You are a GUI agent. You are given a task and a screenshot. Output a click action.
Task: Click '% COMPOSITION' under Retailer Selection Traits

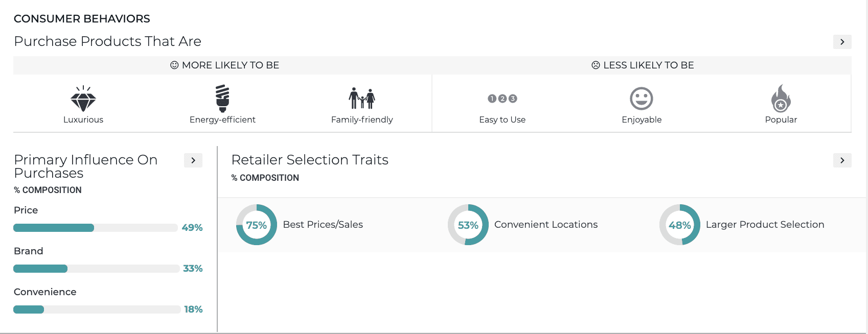(265, 178)
